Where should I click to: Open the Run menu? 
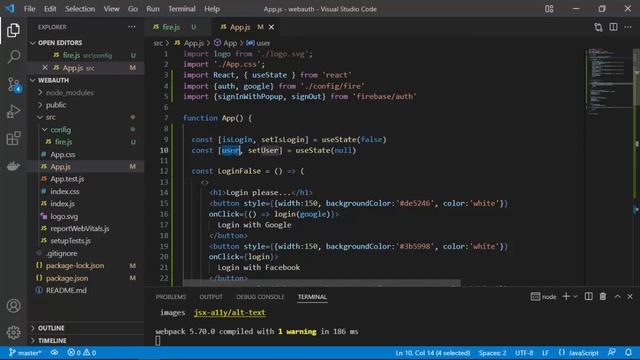(153, 9)
